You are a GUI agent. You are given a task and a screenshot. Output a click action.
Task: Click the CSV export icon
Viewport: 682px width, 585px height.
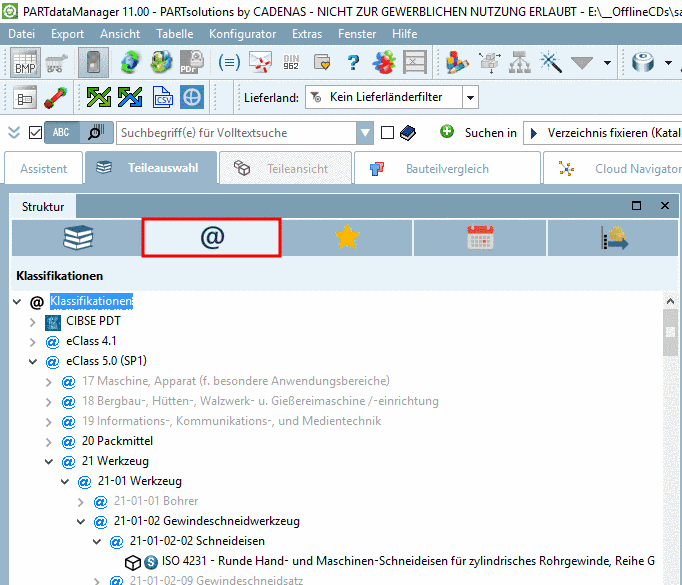[162, 97]
